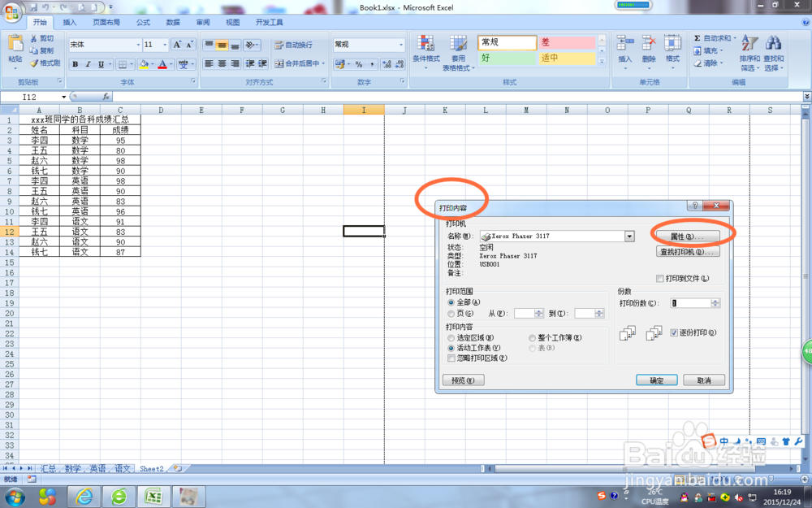The width and height of the screenshot is (812, 508).
Task: Click the align text left icon
Action: click(x=209, y=63)
